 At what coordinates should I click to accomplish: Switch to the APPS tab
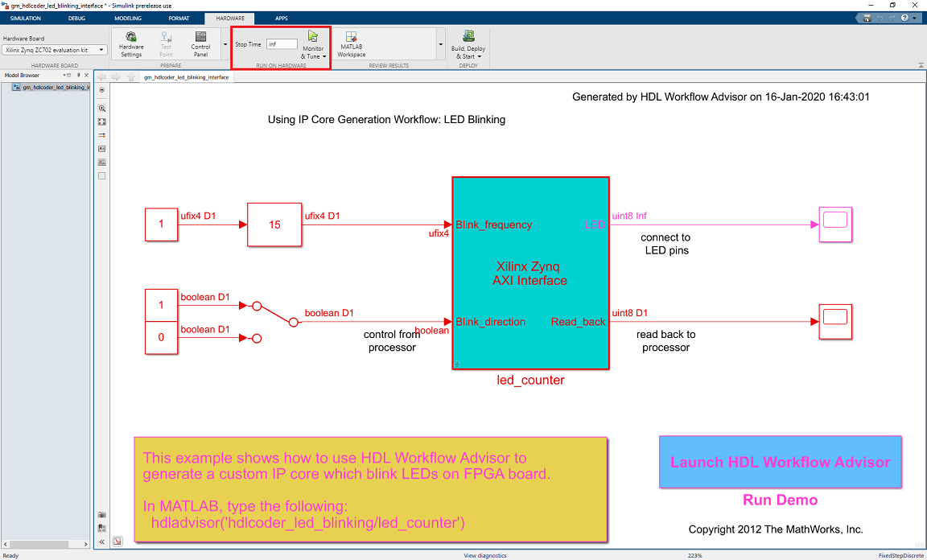point(281,19)
